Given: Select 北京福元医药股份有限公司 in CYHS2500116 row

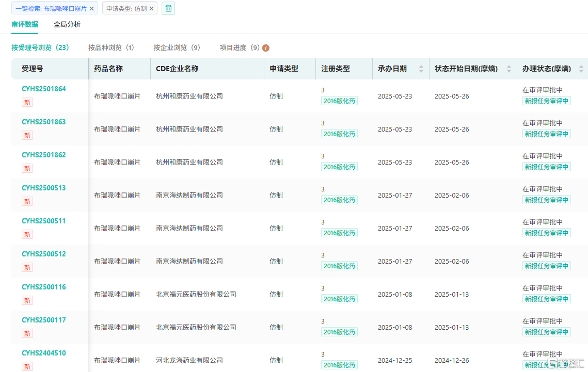Looking at the screenshot, I should 196,295.
